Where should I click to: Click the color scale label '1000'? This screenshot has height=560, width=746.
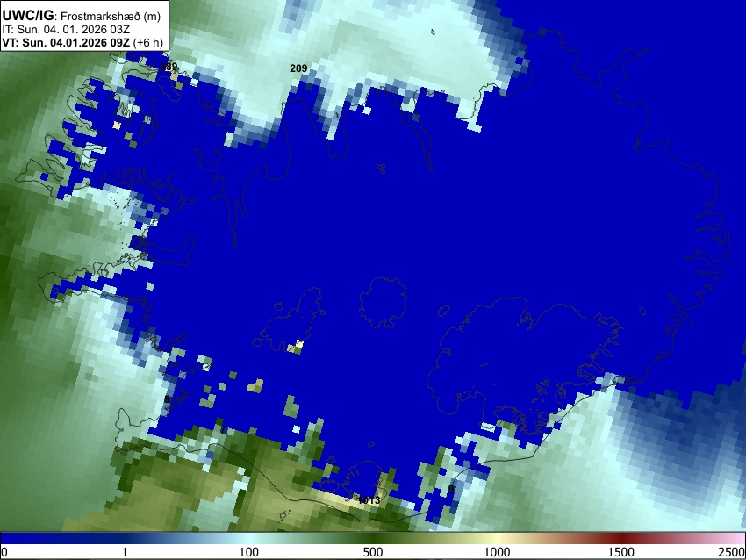[497, 552]
